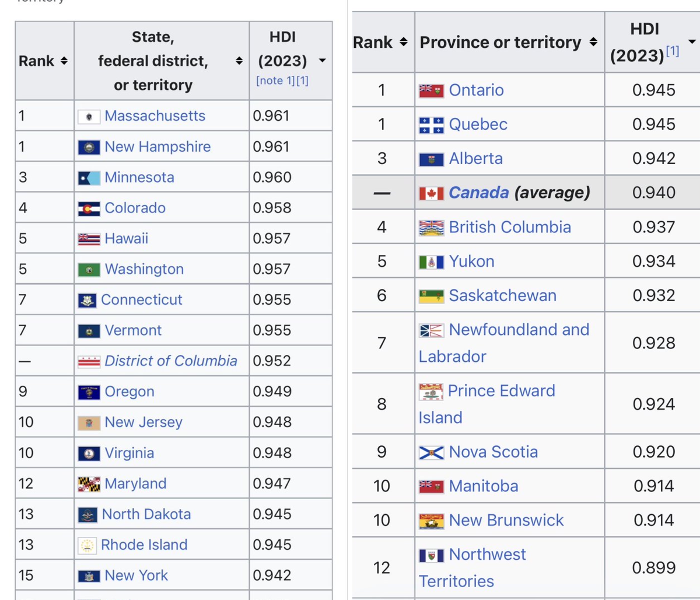Open the Virginia link

[x=129, y=453]
